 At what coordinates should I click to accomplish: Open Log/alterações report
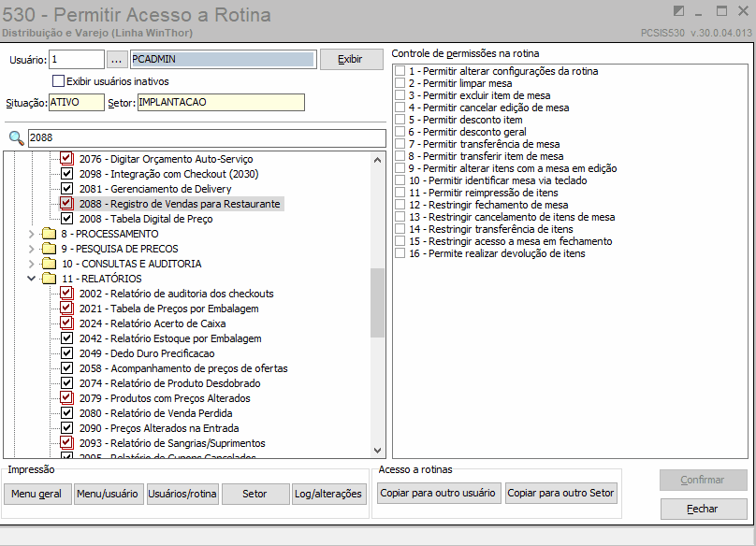coord(328,494)
